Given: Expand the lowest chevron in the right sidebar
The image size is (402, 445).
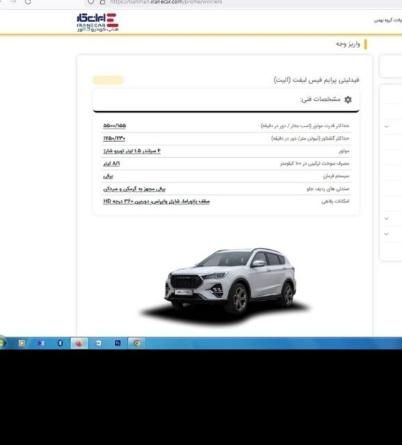Looking at the screenshot, I should click(387, 234).
